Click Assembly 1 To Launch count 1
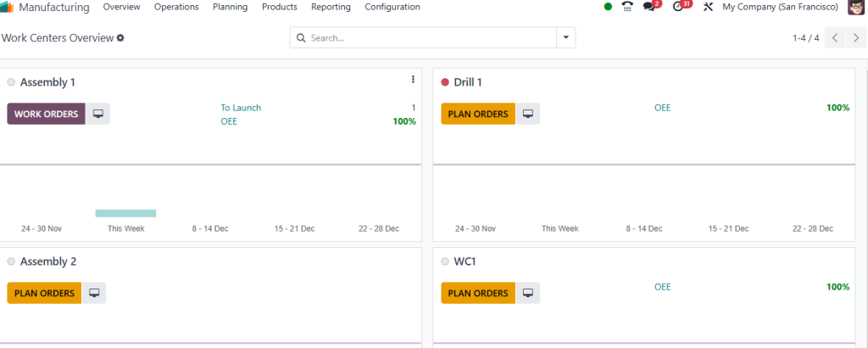The width and height of the screenshot is (868, 348). pyautogui.click(x=413, y=108)
